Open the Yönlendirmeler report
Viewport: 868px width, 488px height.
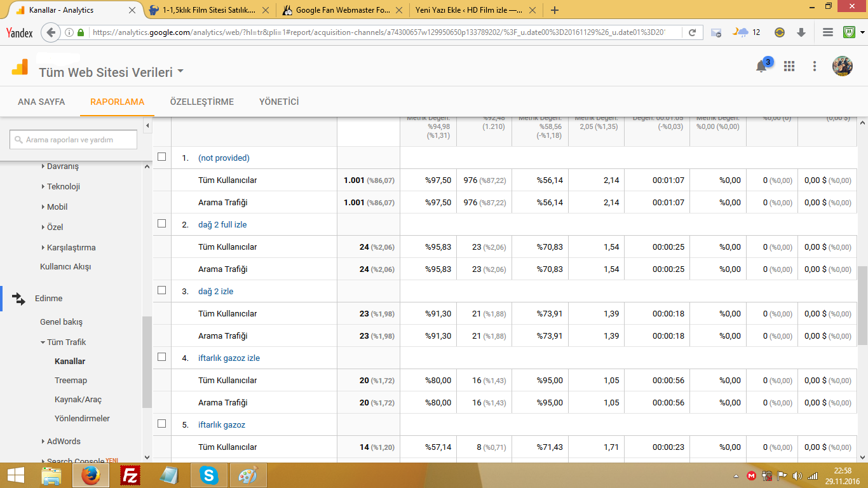coord(82,419)
